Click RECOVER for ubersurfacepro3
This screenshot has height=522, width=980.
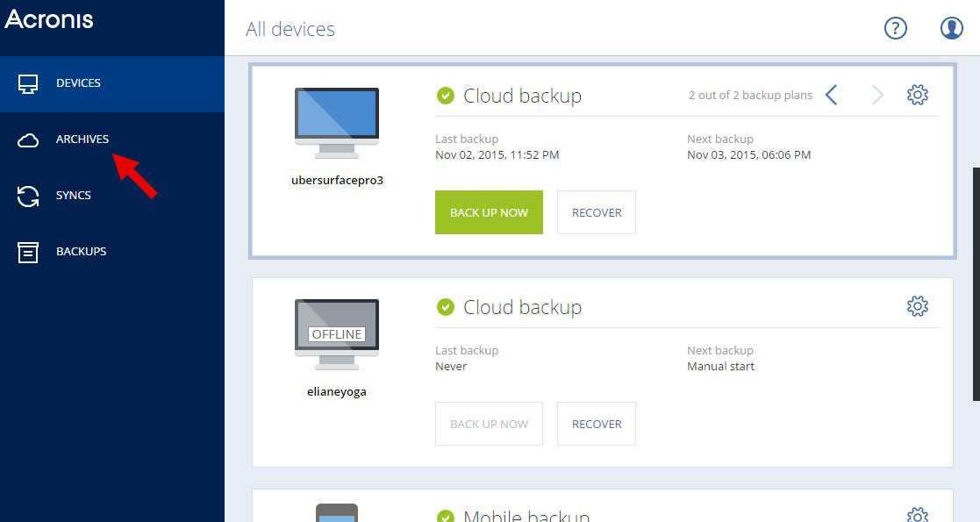click(597, 212)
